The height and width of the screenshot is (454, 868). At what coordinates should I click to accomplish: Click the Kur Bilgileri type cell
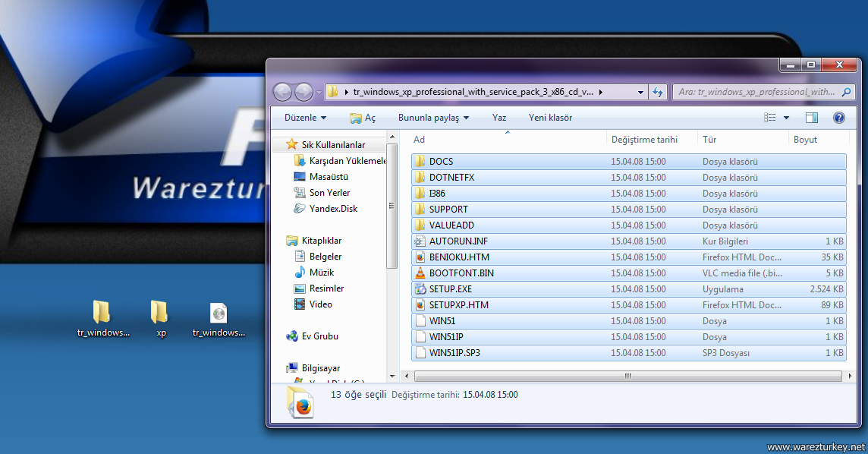pos(725,241)
